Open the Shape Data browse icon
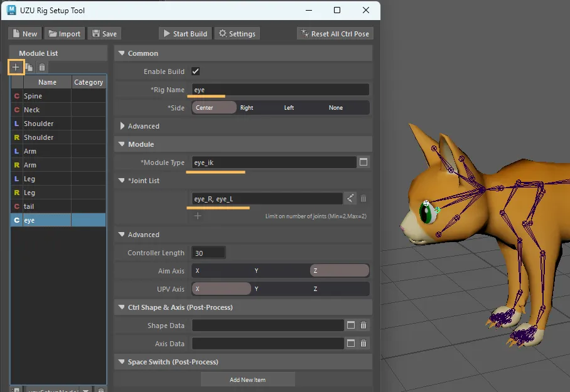The image size is (570, 392). click(350, 325)
